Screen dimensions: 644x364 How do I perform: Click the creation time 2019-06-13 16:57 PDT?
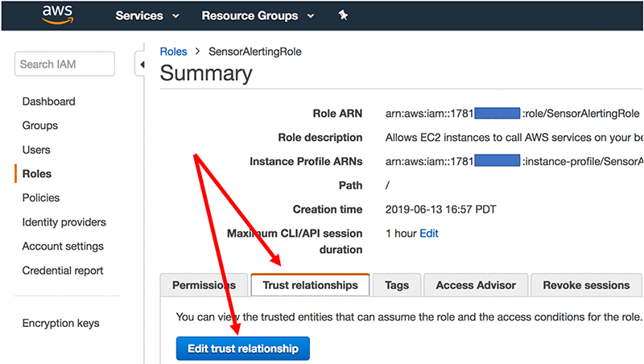440,209
